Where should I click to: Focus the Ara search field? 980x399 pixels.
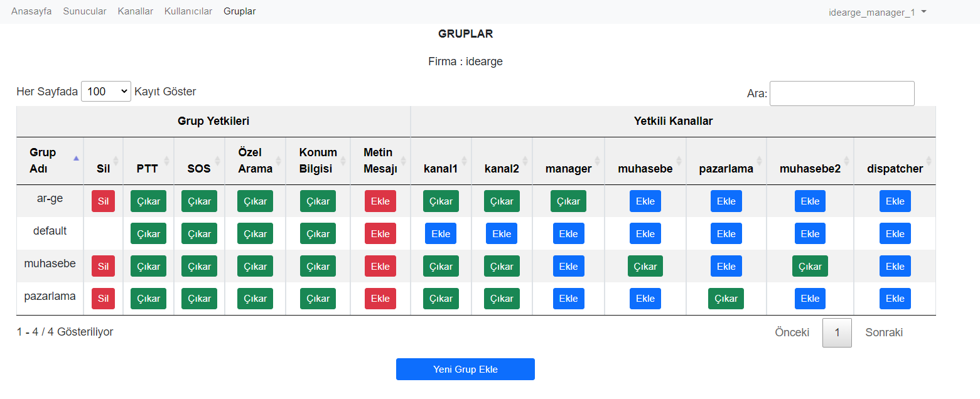click(842, 93)
